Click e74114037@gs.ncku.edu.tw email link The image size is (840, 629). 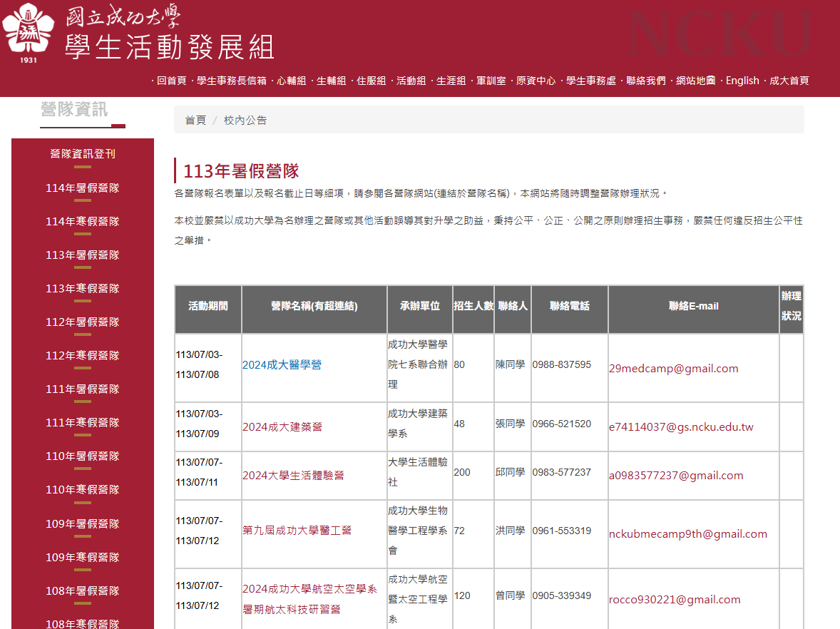coord(681,426)
